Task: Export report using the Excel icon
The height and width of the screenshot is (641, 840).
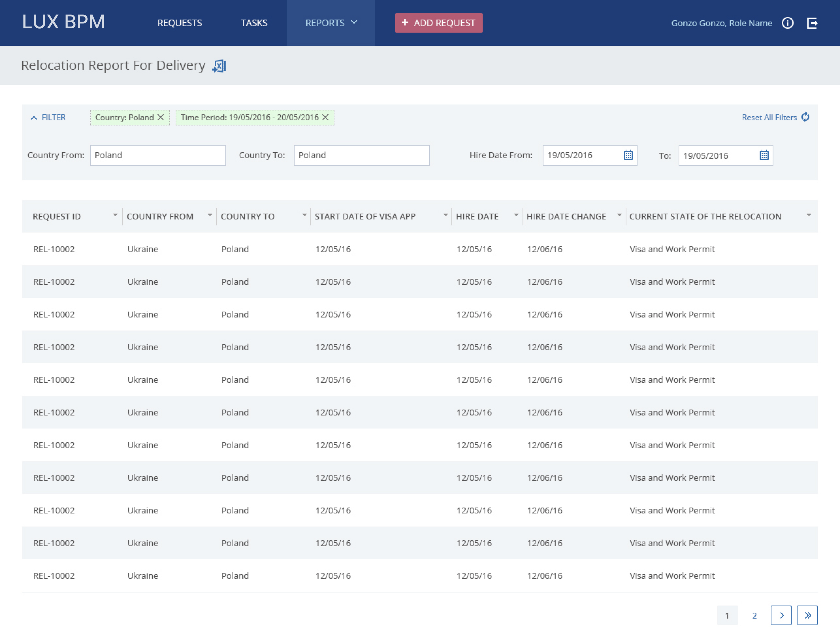Action: (219, 66)
